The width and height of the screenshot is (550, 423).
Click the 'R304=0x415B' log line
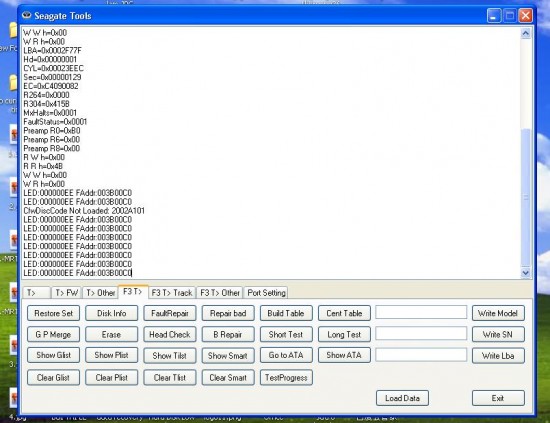tap(46, 104)
